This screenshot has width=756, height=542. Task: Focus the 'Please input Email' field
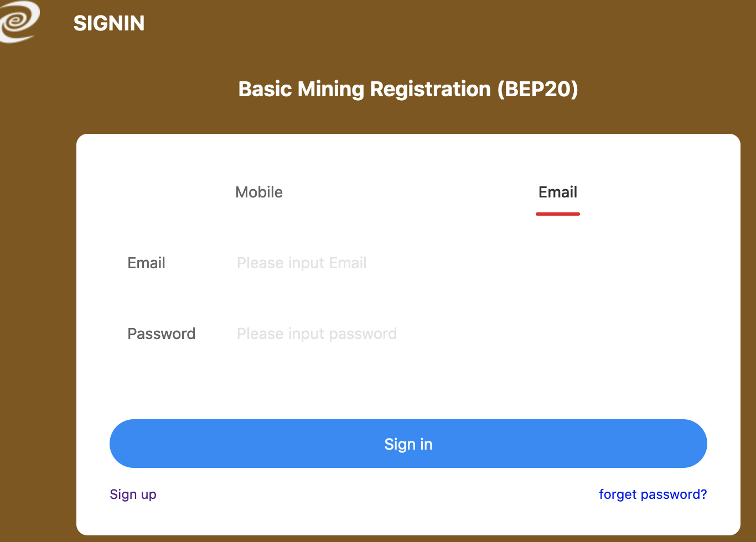463,263
